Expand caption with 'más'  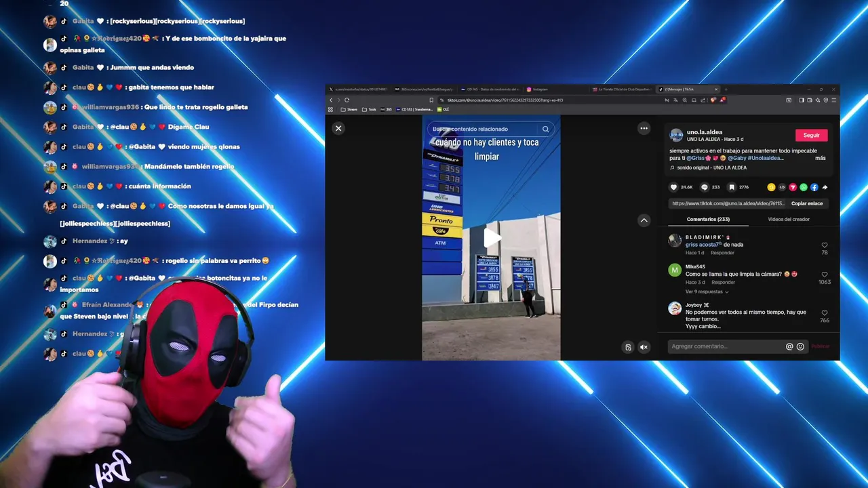pyautogui.click(x=821, y=158)
